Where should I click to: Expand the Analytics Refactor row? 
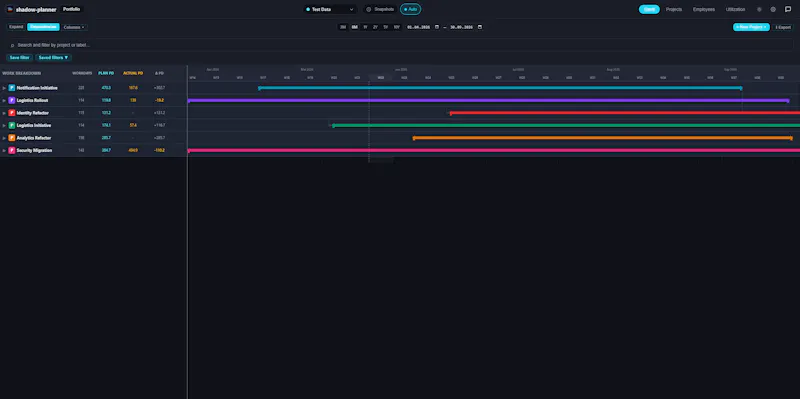tap(4, 138)
